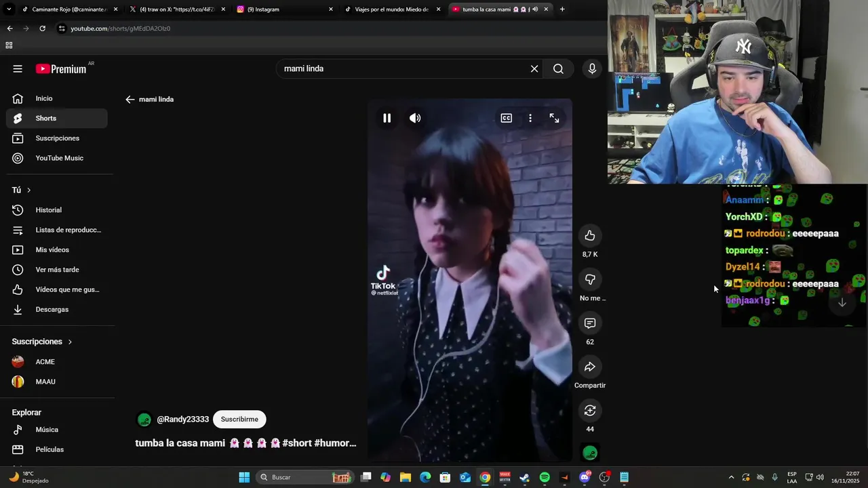Open Ver más tarde list
Image resolution: width=868 pixels, height=488 pixels.
click(57, 270)
